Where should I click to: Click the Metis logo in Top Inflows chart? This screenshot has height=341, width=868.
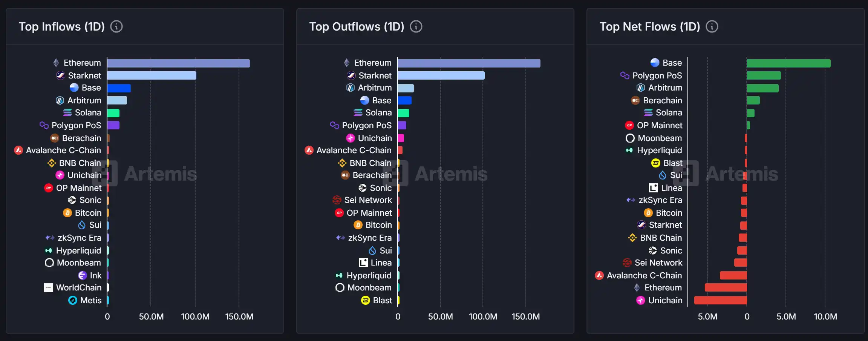point(73,300)
